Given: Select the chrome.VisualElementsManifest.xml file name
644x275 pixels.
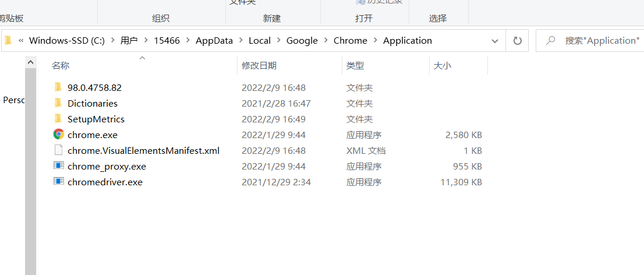Looking at the screenshot, I should [x=143, y=150].
